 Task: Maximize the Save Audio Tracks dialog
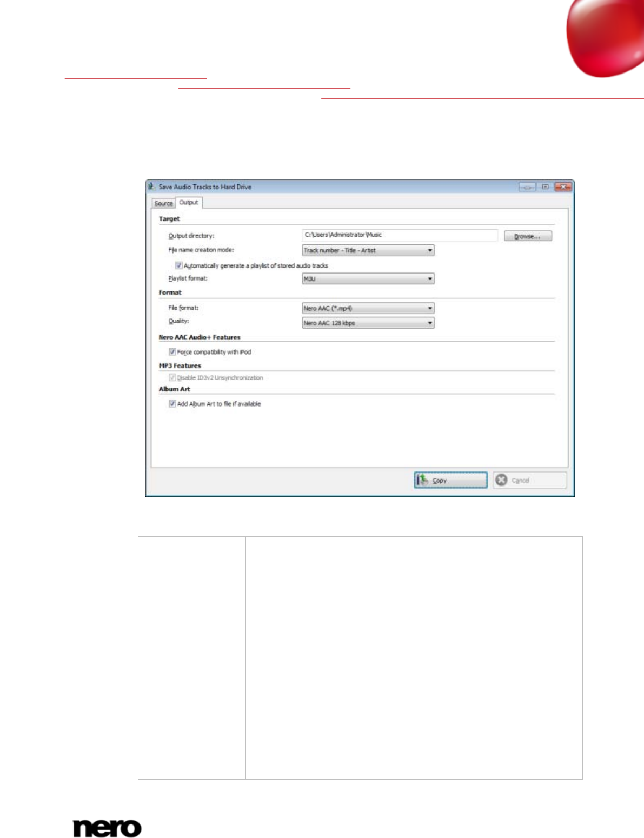pos(545,187)
